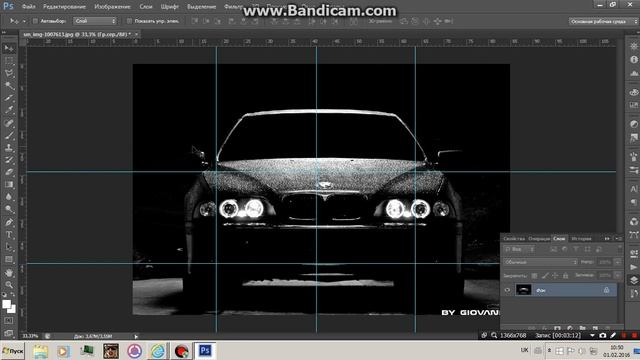Click the background color swatch
The image size is (640, 360).
(12, 309)
